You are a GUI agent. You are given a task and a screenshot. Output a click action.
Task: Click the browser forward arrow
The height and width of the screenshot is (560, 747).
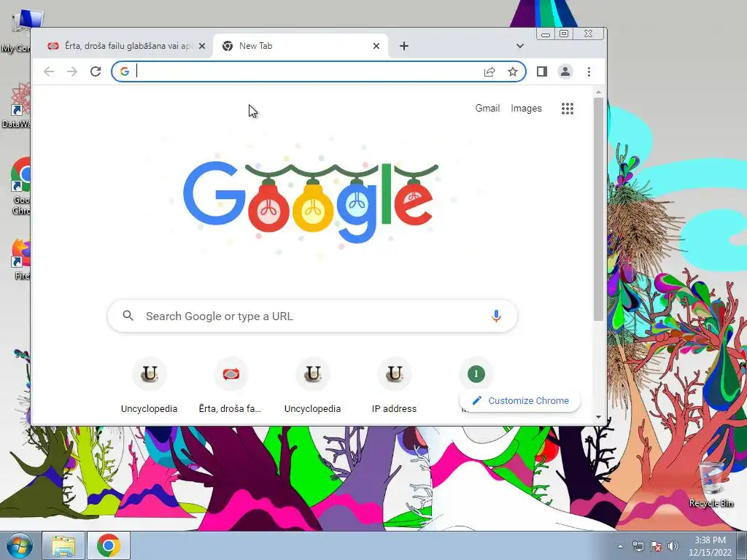tap(72, 71)
